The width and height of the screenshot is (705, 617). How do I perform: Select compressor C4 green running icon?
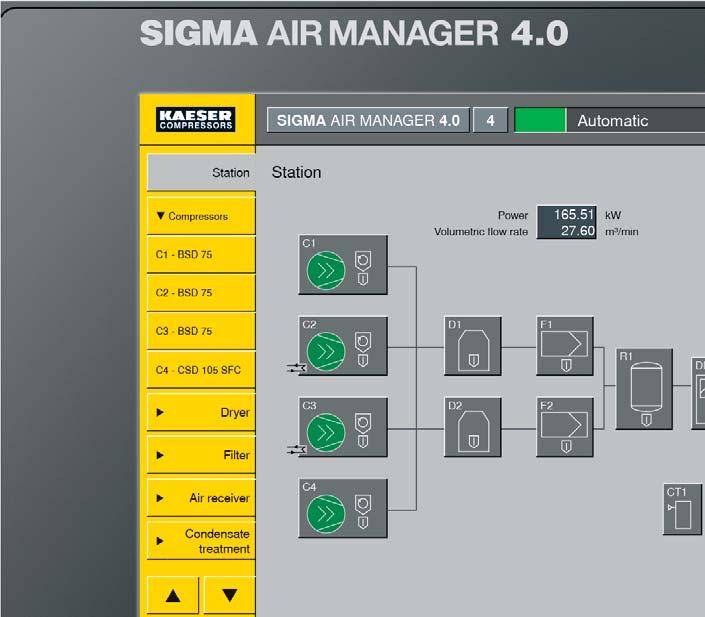(x=326, y=514)
